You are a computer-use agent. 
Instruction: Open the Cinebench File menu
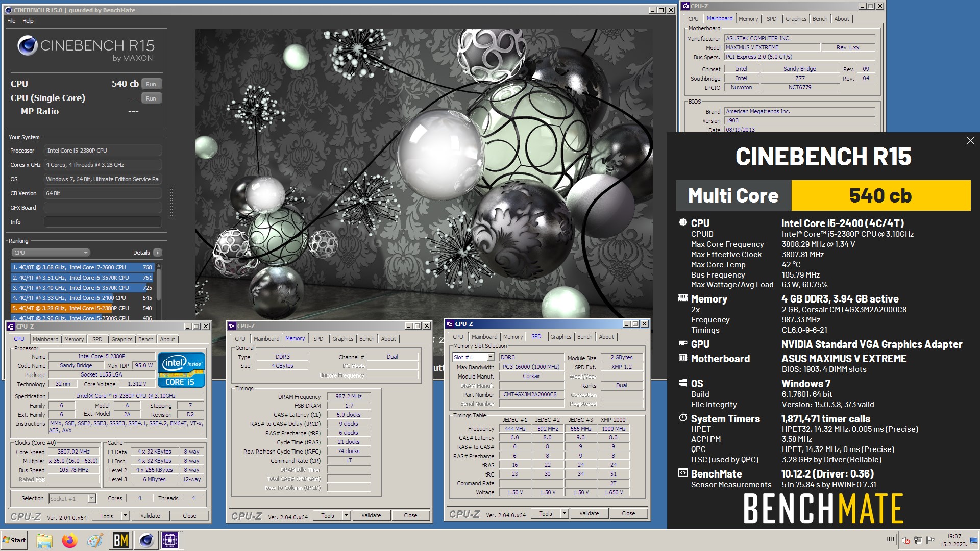pos(11,21)
